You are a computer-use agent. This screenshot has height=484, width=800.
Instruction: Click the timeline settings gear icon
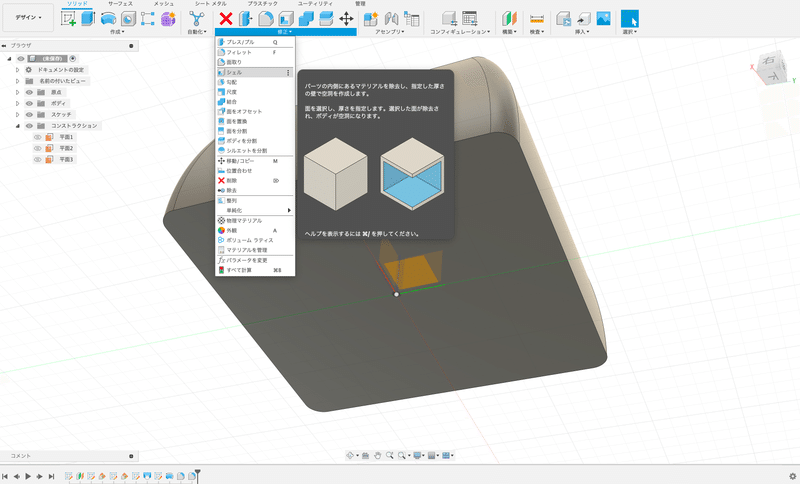pyautogui.click(x=792, y=476)
